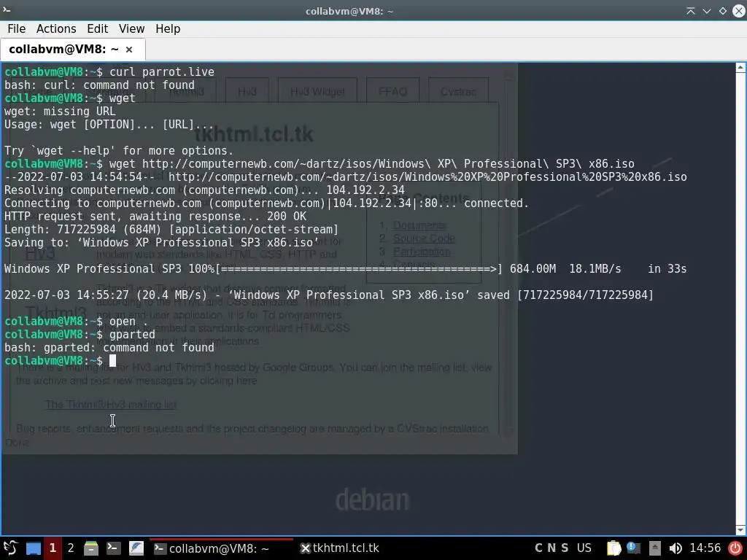Click the terminal scrollbar up arrow

tap(740, 68)
